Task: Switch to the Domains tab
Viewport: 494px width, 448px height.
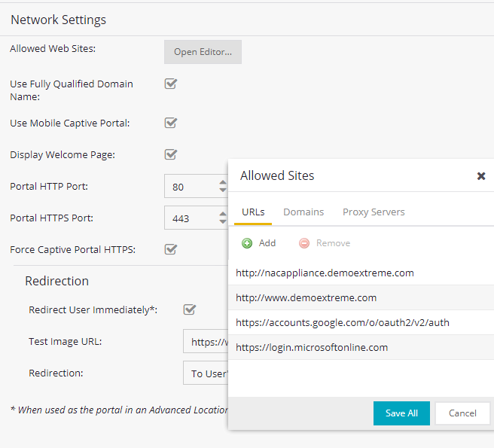Action: point(303,212)
